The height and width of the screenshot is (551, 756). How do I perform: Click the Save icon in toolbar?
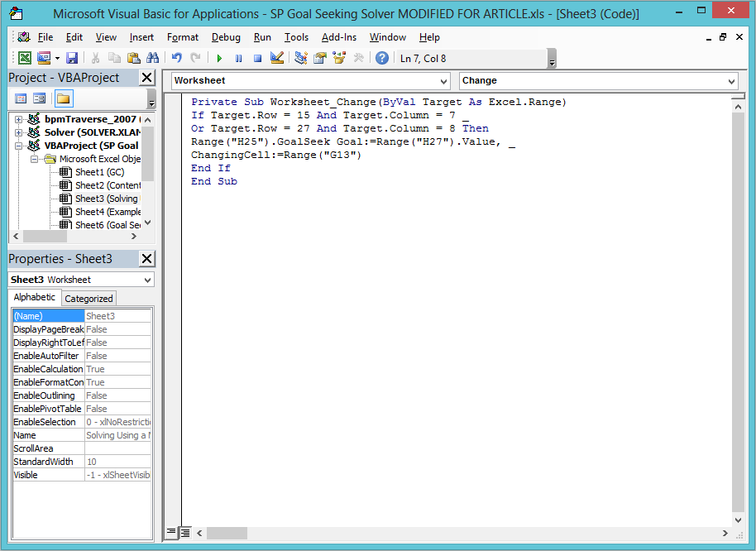point(72,59)
